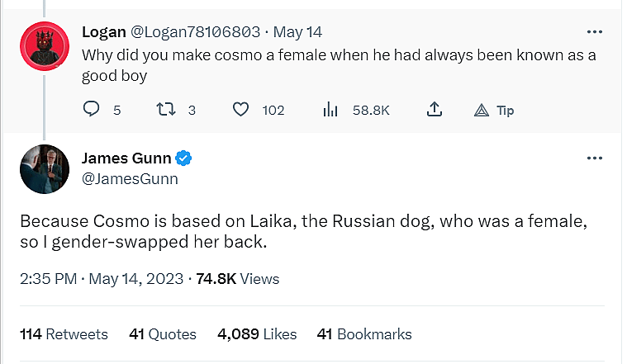This screenshot has height=364, width=627.
Task: View the 41 Quotes list
Action: [x=163, y=334]
